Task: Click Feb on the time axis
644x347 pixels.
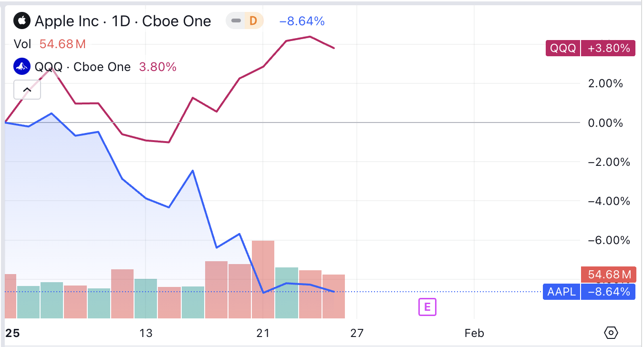Action: click(x=474, y=333)
